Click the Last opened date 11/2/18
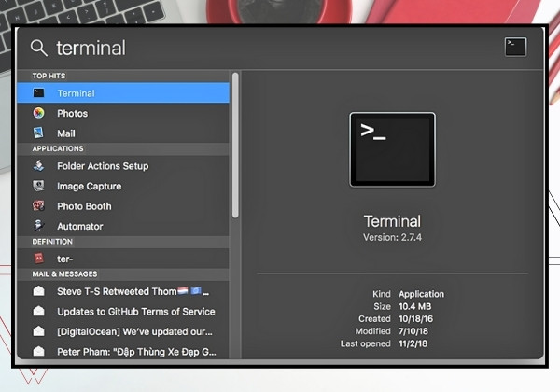The image size is (560, 392). (413, 343)
